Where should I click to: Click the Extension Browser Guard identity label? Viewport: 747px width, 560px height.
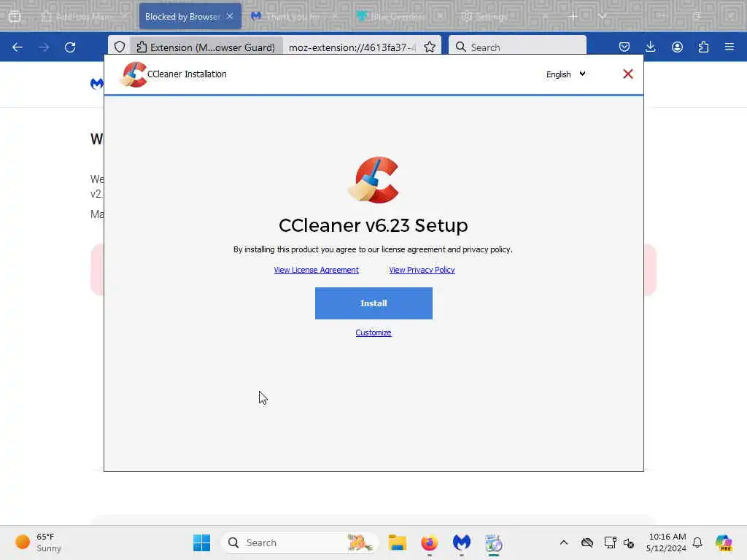pos(206,47)
